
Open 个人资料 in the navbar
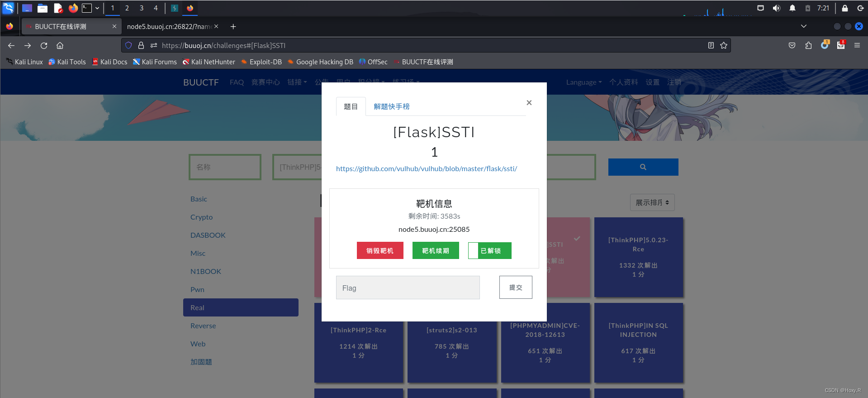click(x=624, y=82)
